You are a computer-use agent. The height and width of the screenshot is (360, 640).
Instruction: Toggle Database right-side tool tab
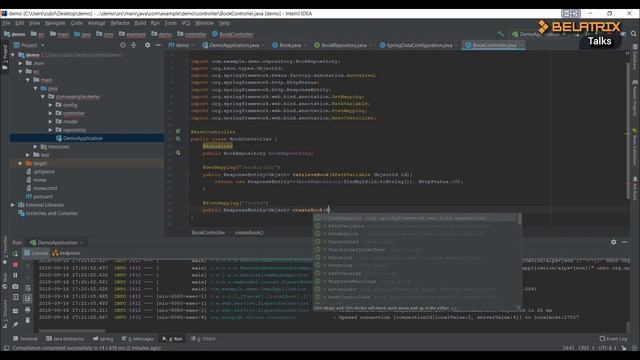tap(635, 58)
